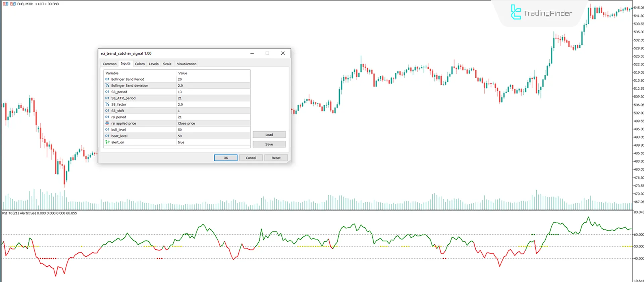The image size is (644, 282).
Task: Go to the Common tab
Action: pyautogui.click(x=109, y=64)
